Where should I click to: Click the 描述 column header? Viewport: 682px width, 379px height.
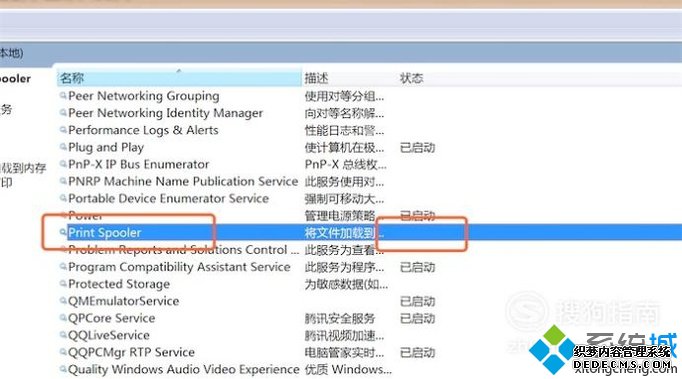click(316, 78)
